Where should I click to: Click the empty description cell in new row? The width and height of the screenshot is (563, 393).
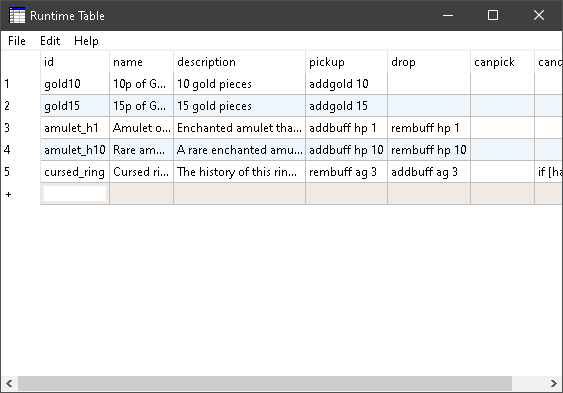click(x=239, y=194)
